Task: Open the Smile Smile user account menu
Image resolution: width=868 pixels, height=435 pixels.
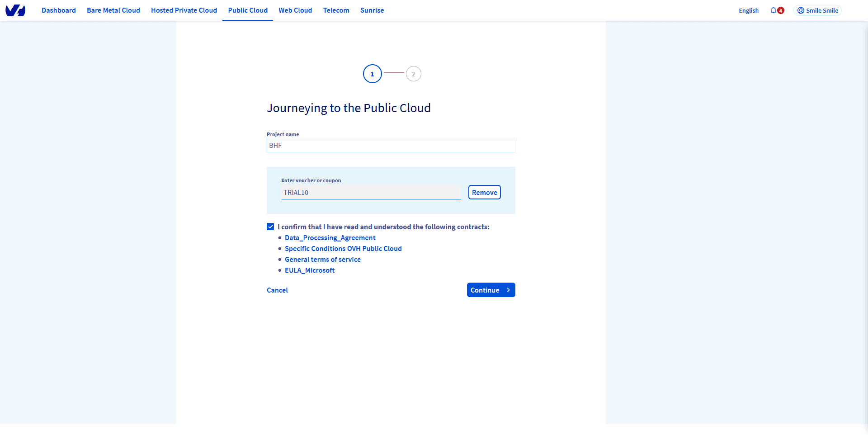Action: (817, 10)
